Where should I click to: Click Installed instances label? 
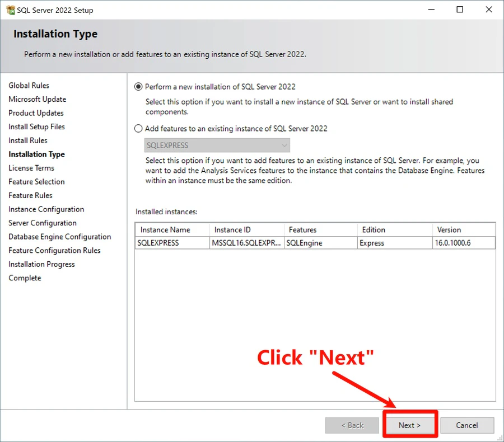point(166,211)
